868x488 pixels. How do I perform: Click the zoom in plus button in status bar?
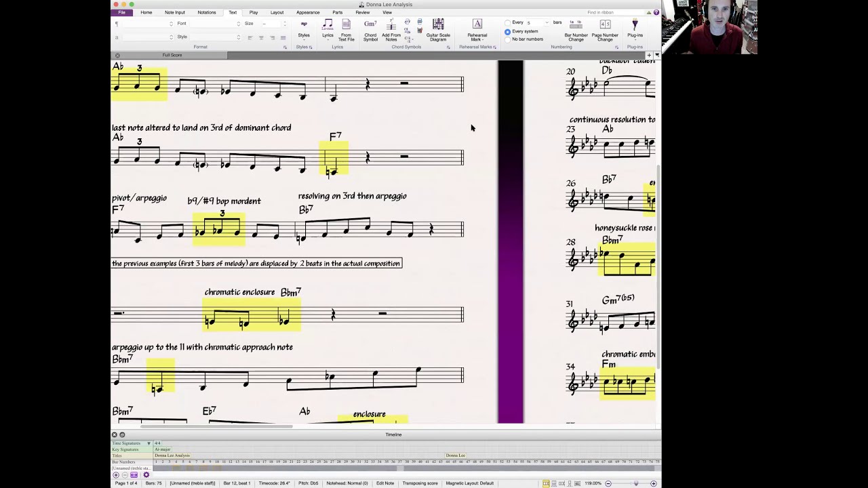[x=653, y=483]
